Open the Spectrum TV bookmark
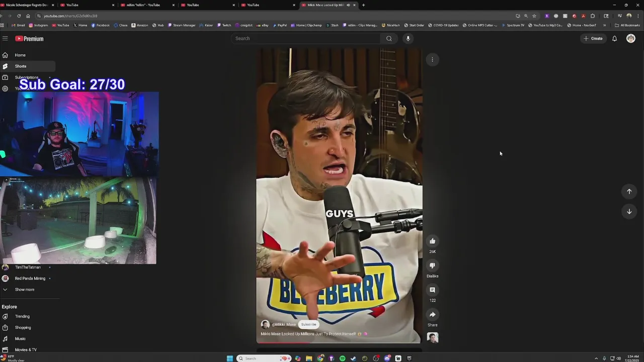Viewport: 644px width, 362px height. (513, 25)
